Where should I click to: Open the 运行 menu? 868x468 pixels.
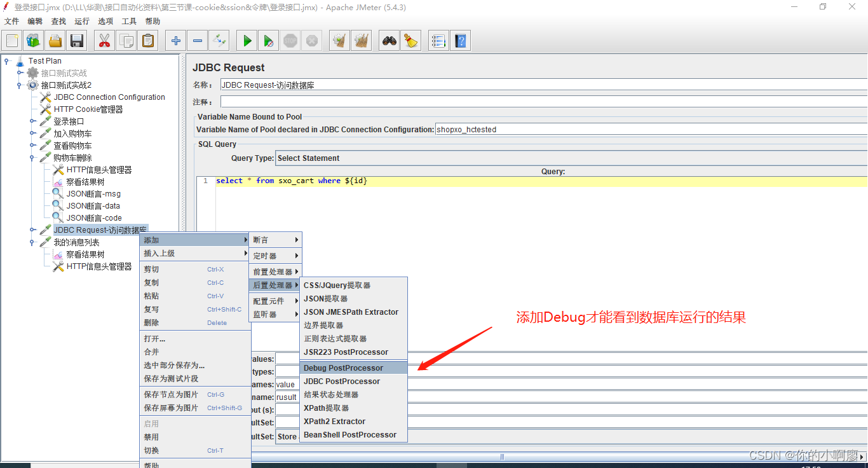click(x=82, y=21)
